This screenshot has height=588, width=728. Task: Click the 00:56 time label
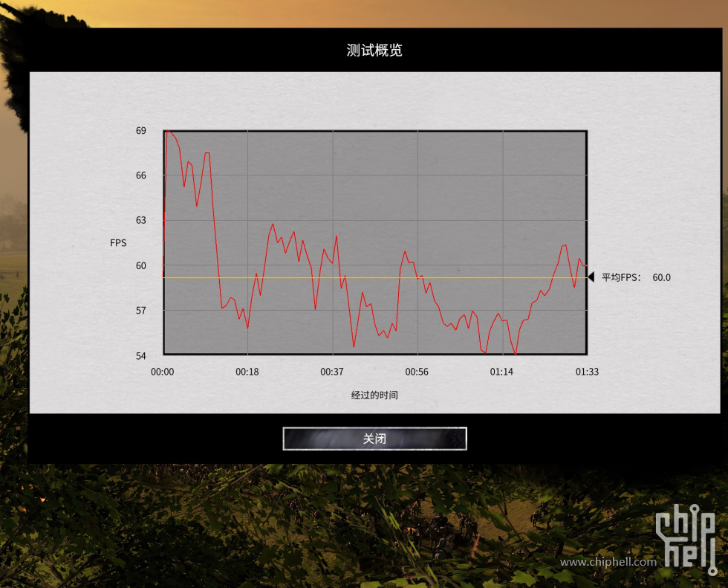[417, 372]
